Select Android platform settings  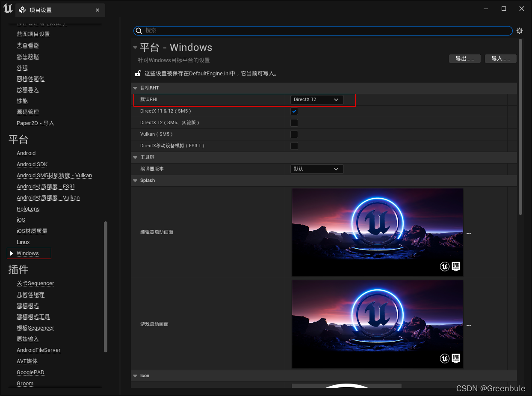[26, 153]
